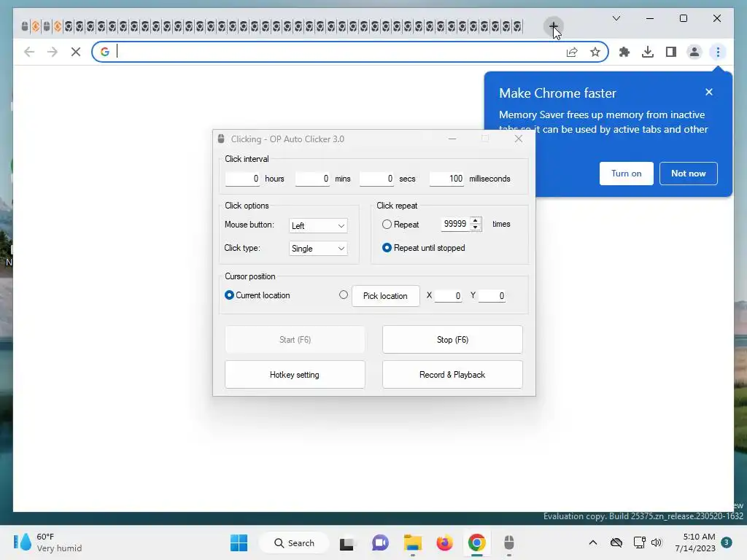747x560 pixels.
Task: Open the Chrome three-dot menu
Action: point(718,52)
